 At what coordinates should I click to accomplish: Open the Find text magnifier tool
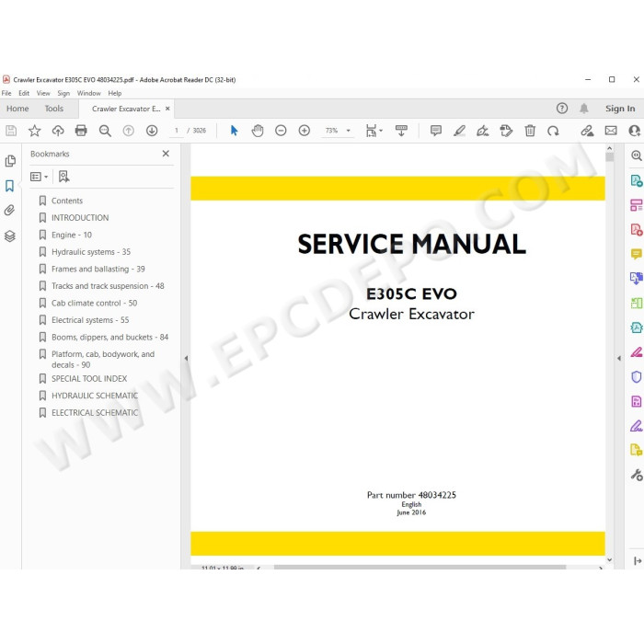[x=105, y=131]
